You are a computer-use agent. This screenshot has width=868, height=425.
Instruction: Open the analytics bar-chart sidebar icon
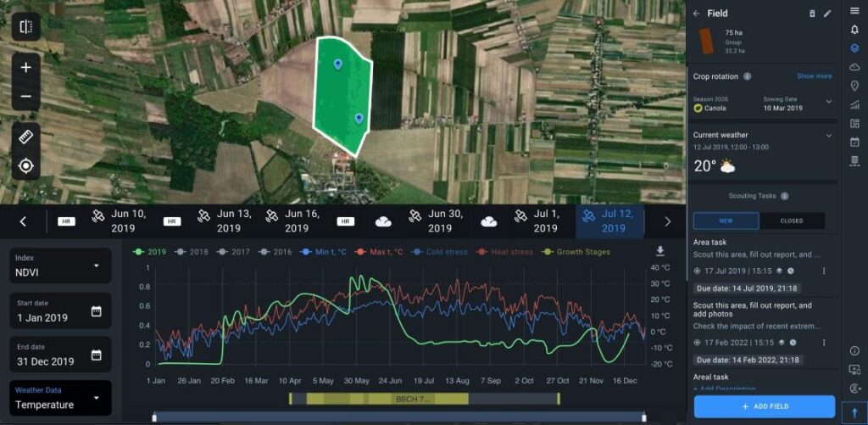click(x=854, y=104)
